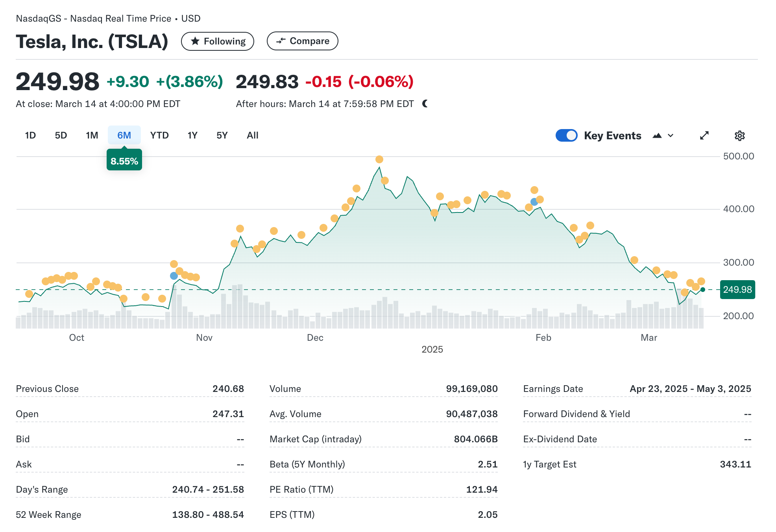Toggle the Key Events switch off
The width and height of the screenshot is (776, 532).
pyautogui.click(x=566, y=136)
